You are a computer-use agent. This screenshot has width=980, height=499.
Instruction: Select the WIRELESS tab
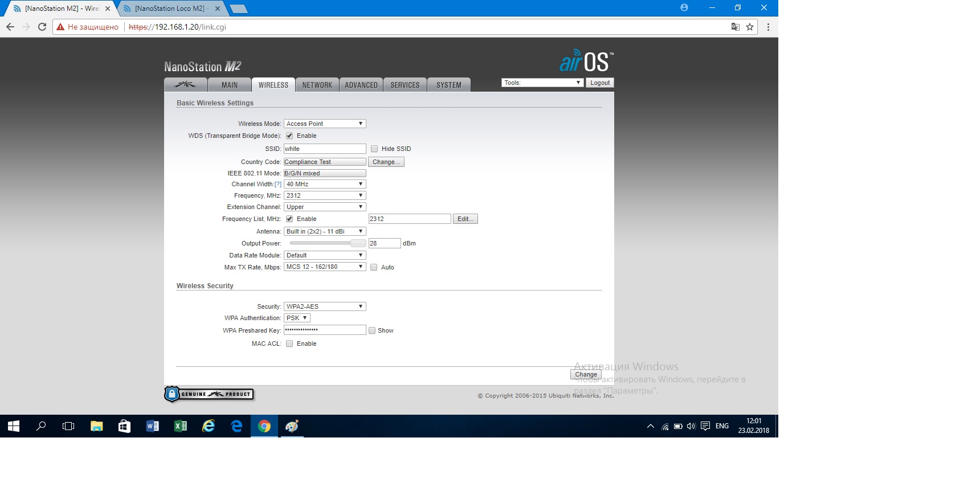coord(273,85)
